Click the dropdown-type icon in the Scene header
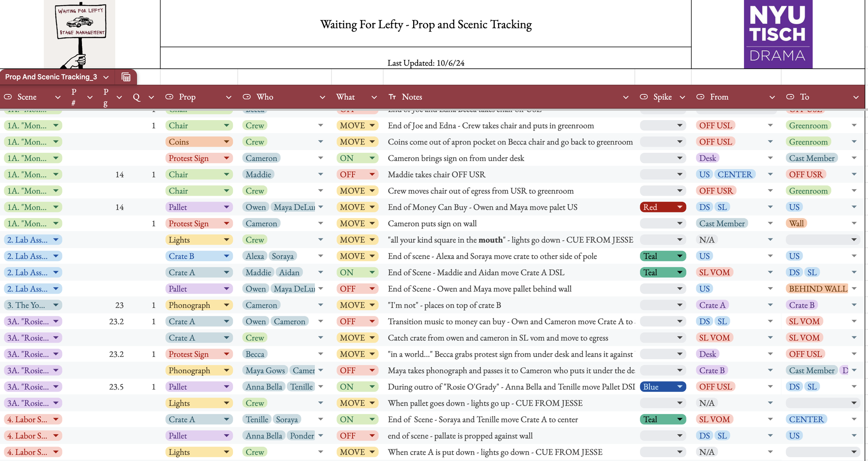The height and width of the screenshot is (461, 868). [x=8, y=97]
